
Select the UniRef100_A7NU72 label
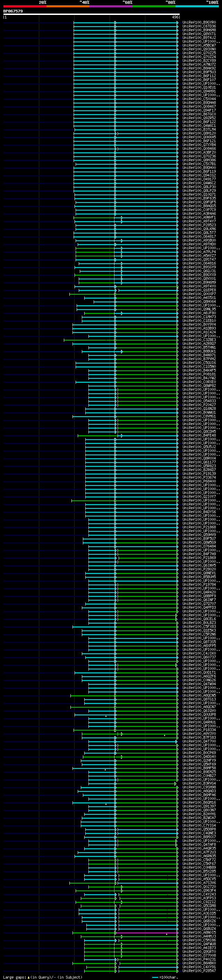point(199,64)
